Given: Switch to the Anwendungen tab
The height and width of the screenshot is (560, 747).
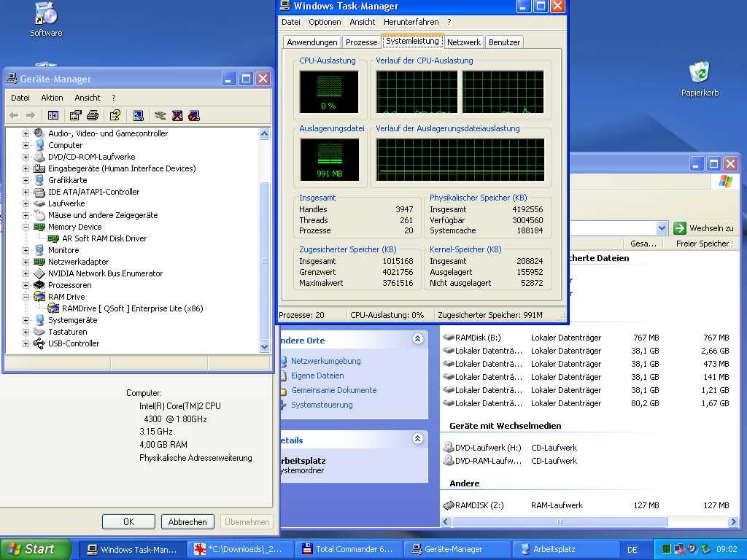Looking at the screenshot, I should click(x=312, y=42).
